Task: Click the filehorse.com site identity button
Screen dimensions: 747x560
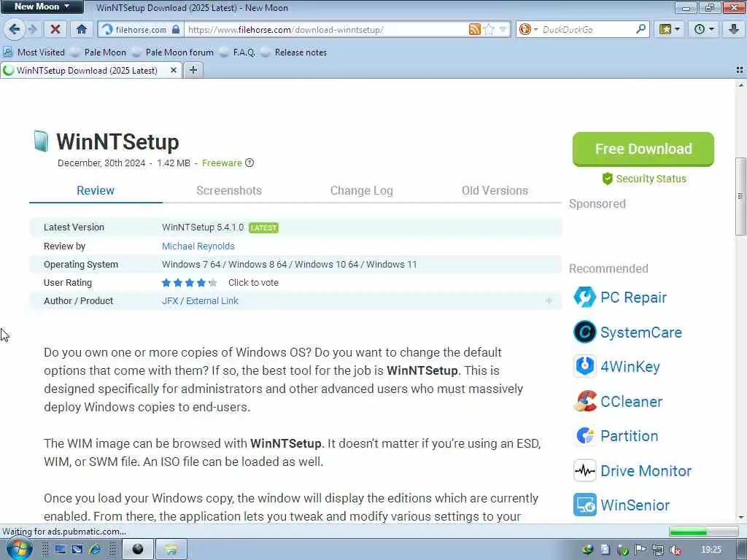Action: coord(141,29)
